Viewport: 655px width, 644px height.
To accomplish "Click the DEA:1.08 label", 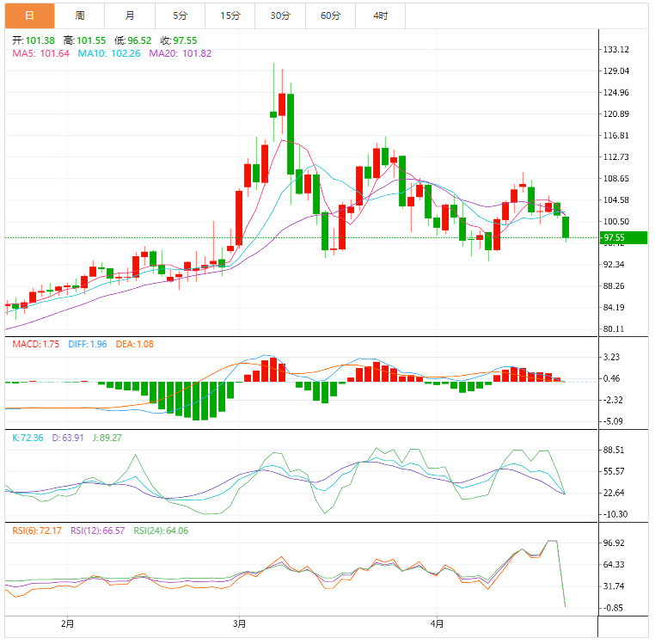I will (134, 344).
